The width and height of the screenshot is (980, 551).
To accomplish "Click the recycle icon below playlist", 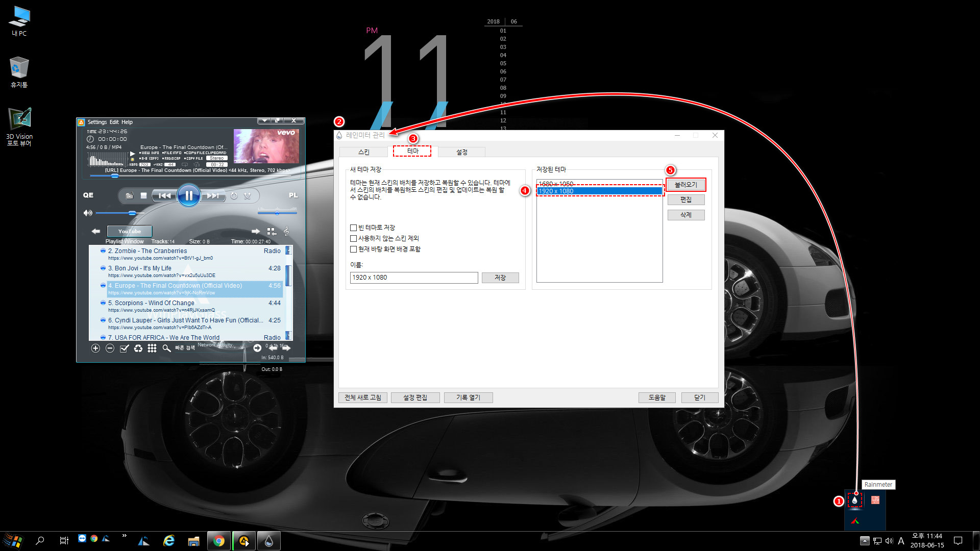I will point(138,348).
